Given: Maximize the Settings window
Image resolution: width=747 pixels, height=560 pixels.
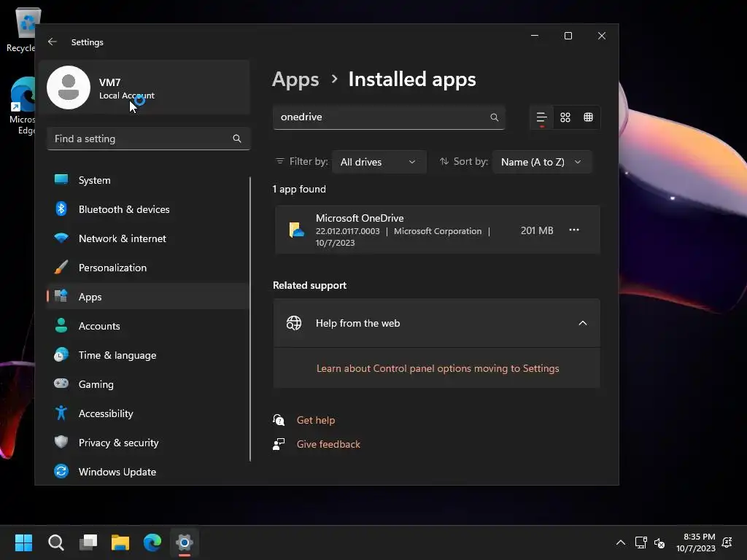Looking at the screenshot, I should 568,36.
